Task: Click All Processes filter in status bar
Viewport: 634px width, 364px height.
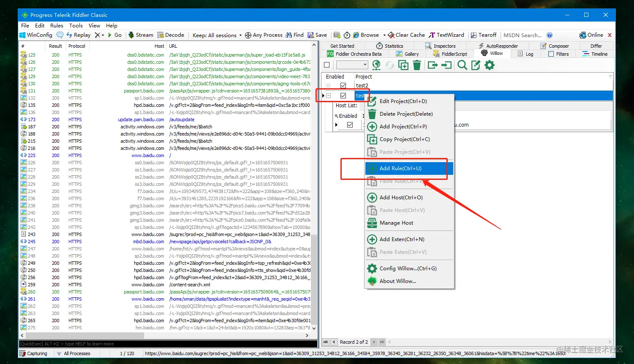Action: tap(73, 353)
